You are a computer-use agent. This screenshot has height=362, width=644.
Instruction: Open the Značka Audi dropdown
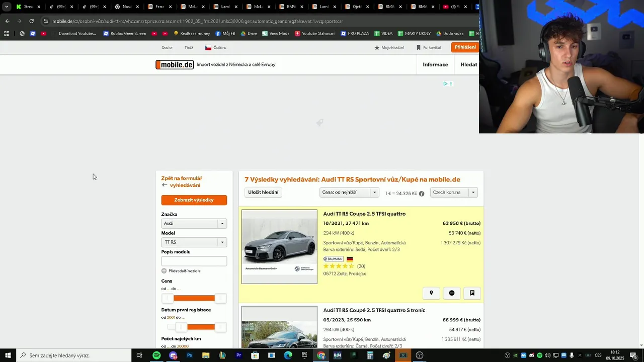[x=194, y=224]
